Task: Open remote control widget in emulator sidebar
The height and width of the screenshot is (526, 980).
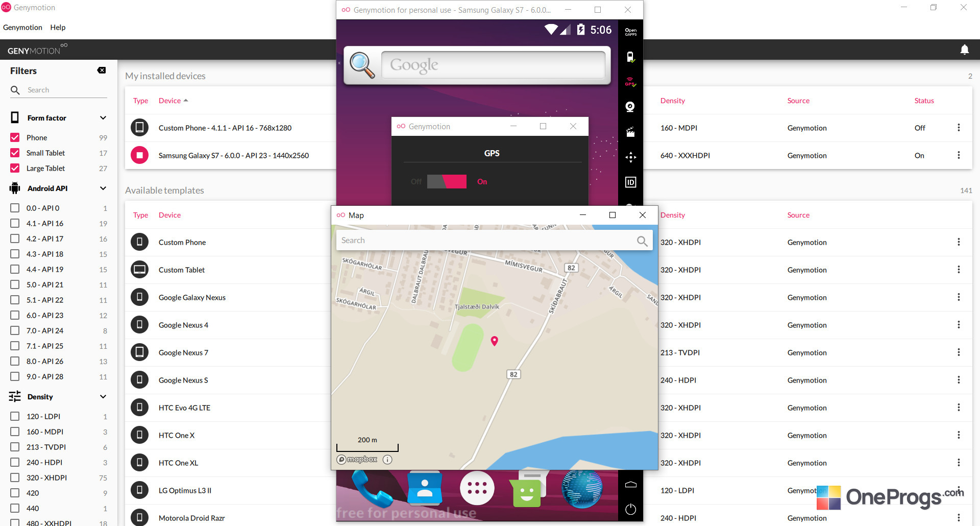Action: [x=631, y=157]
